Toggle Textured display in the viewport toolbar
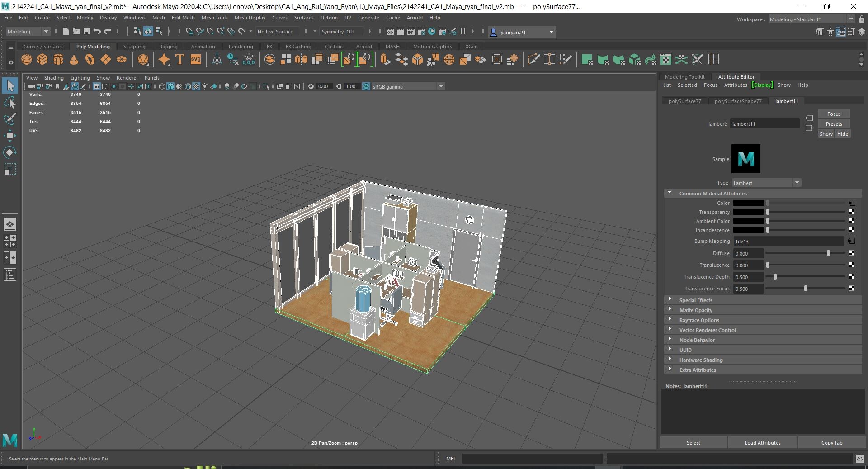Viewport: 868px width, 469px height. pos(196,86)
